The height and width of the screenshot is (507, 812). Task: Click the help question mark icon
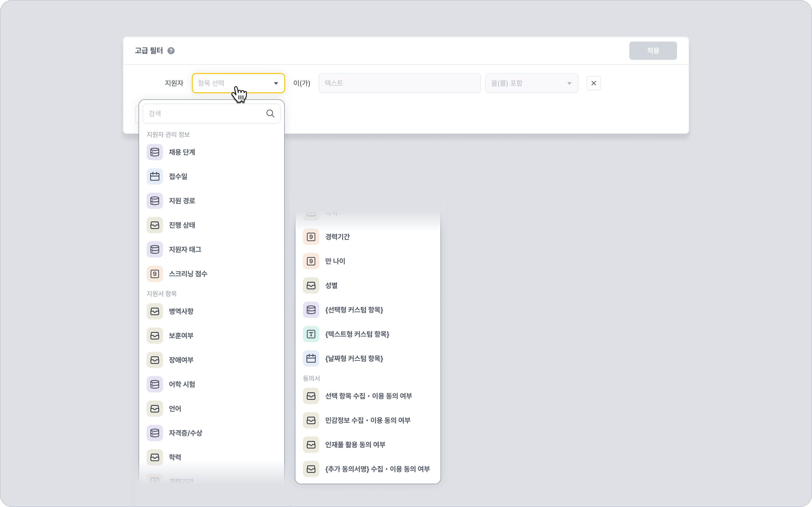coord(171,51)
